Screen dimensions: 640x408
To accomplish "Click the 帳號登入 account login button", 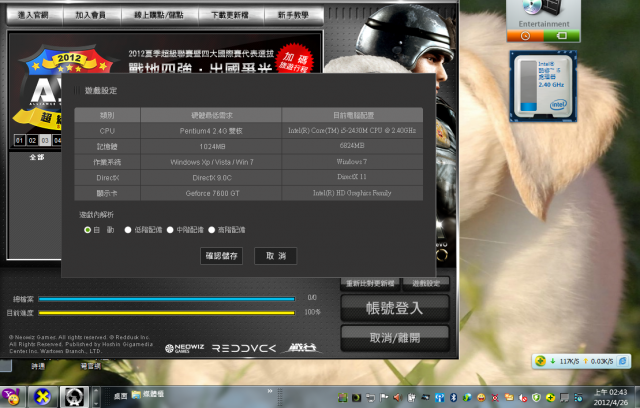I will [x=395, y=308].
